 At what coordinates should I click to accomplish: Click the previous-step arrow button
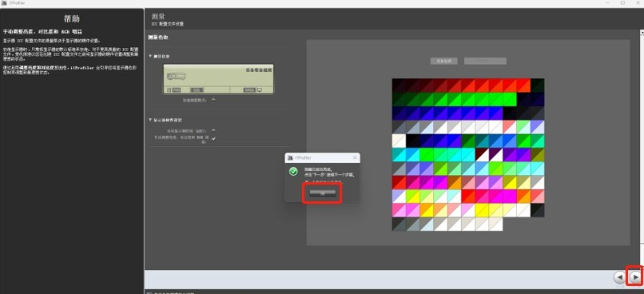619,277
